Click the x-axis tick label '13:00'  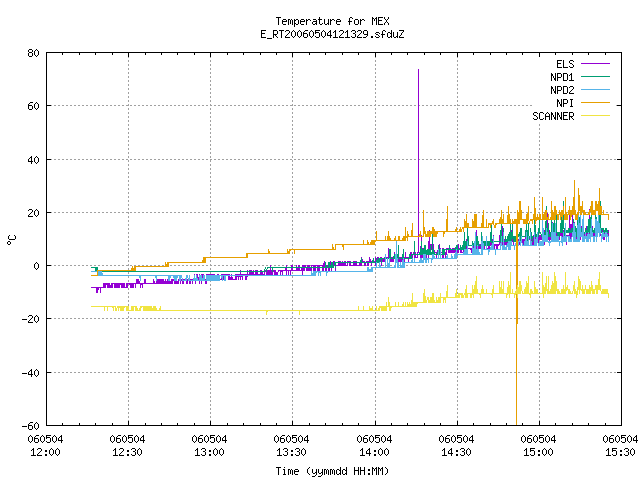[209, 453]
